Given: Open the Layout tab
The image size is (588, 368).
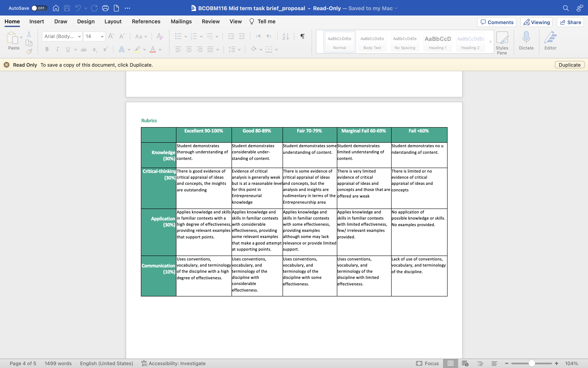Looking at the screenshot, I should click(x=113, y=21).
